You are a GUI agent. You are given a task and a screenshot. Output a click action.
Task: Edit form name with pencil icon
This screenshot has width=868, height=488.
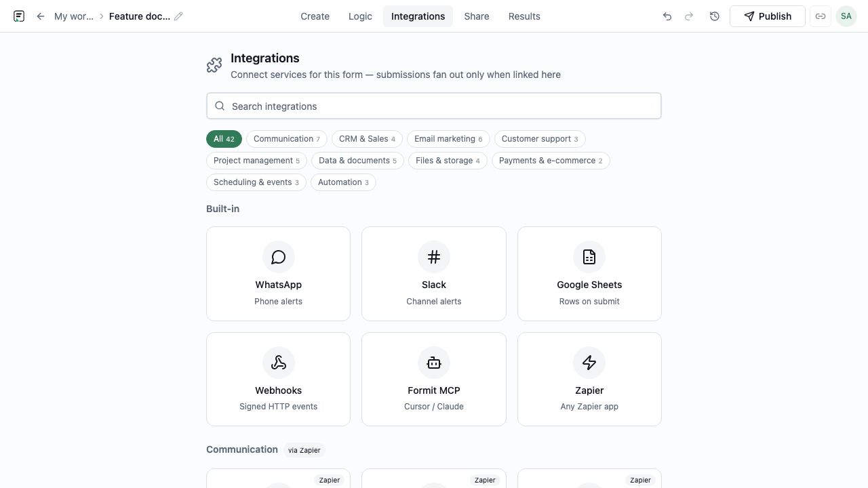pyautogui.click(x=178, y=16)
